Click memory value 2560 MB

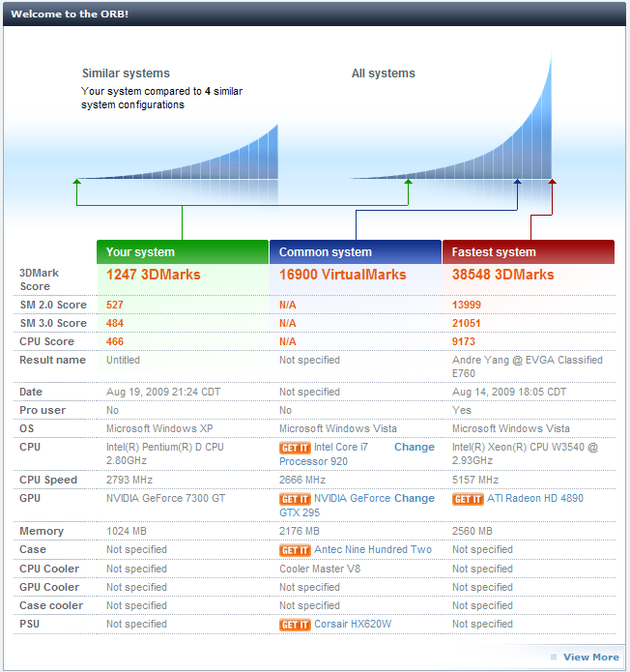(472, 532)
